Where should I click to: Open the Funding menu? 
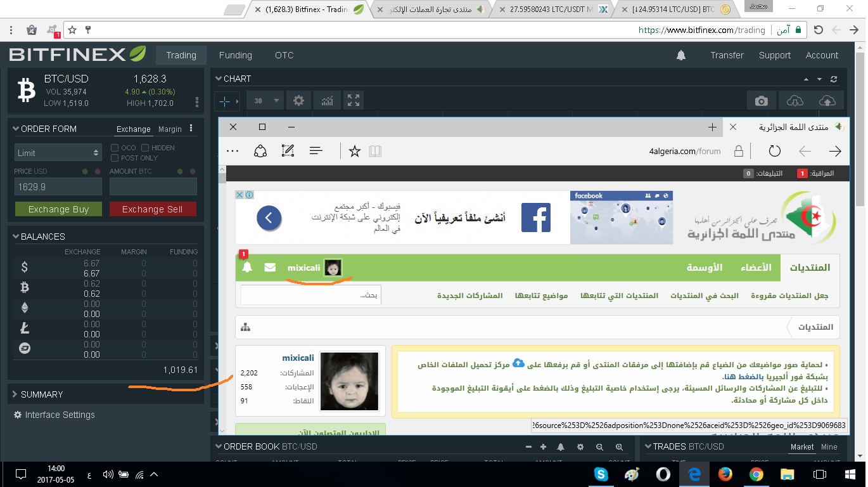click(235, 55)
